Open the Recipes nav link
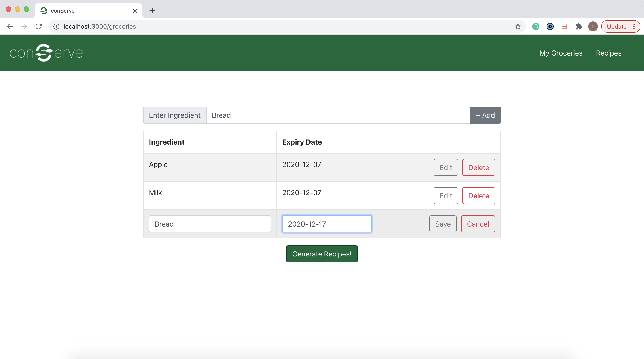The width and height of the screenshot is (644, 359). (x=608, y=53)
